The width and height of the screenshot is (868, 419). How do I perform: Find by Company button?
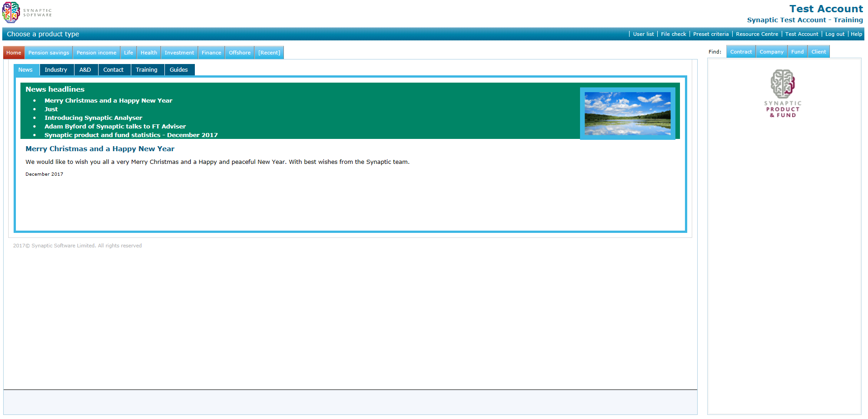[x=771, y=52]
